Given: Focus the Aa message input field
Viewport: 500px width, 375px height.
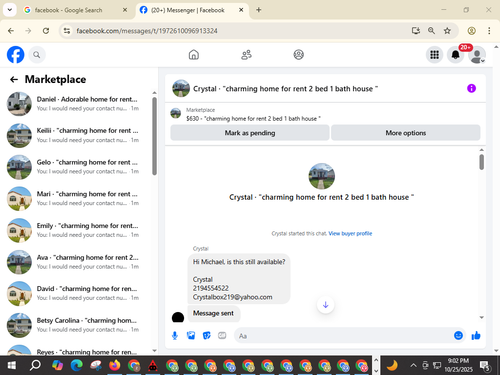Looking at the screenshot, I should click(343, 336).
